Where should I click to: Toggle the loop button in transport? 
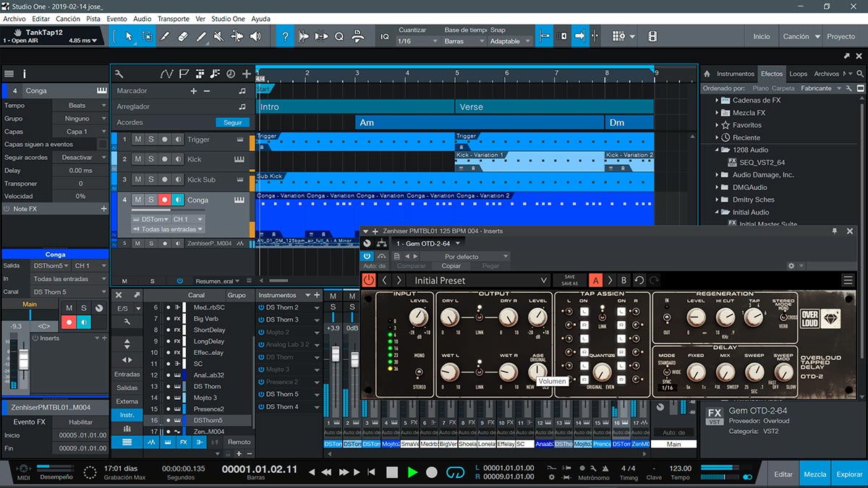coord(455,472)
